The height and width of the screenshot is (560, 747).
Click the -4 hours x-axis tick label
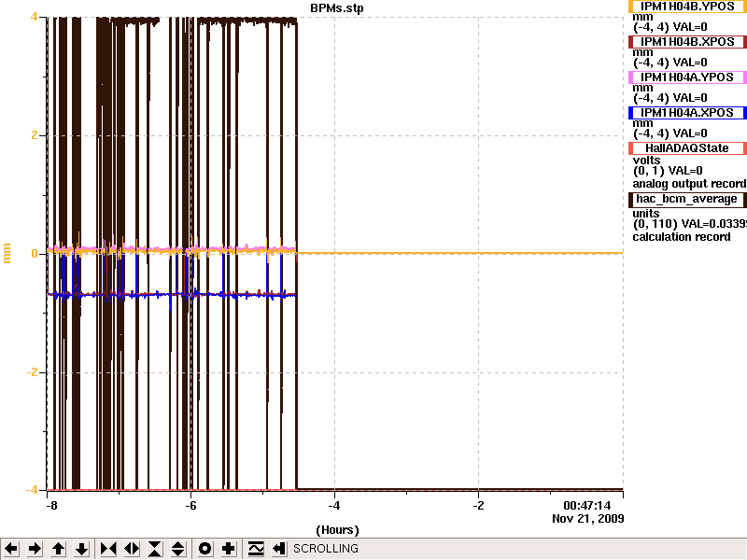point(334,506)
